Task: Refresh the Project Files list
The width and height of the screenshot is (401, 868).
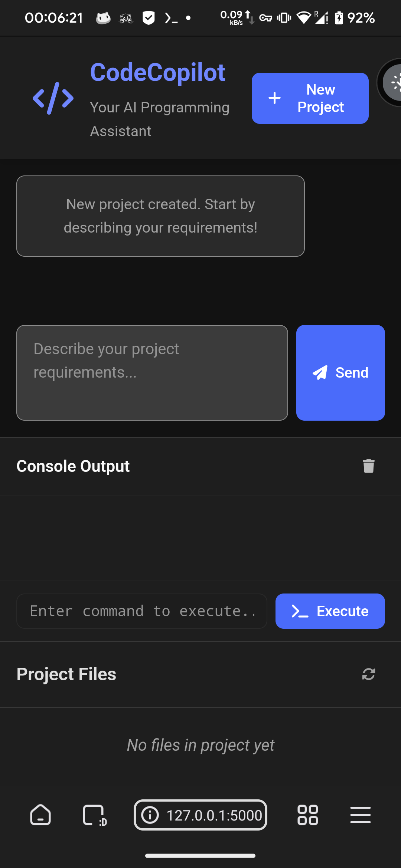Action: (368, 674)
